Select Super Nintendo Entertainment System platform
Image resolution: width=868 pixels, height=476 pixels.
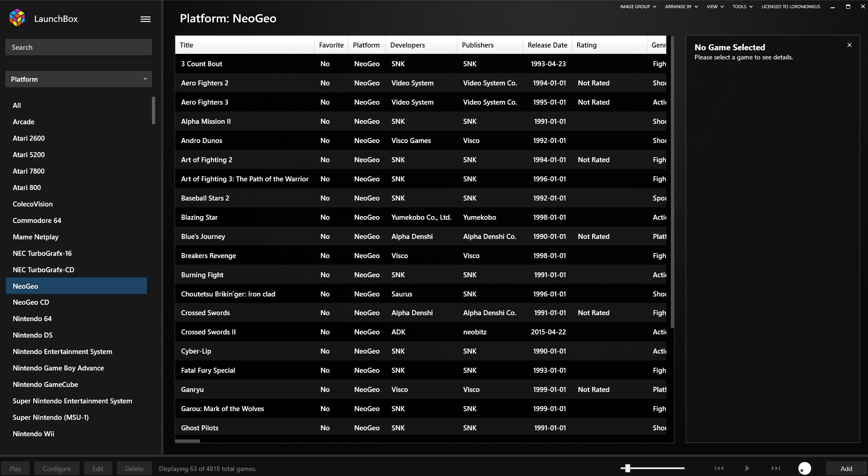76,401
